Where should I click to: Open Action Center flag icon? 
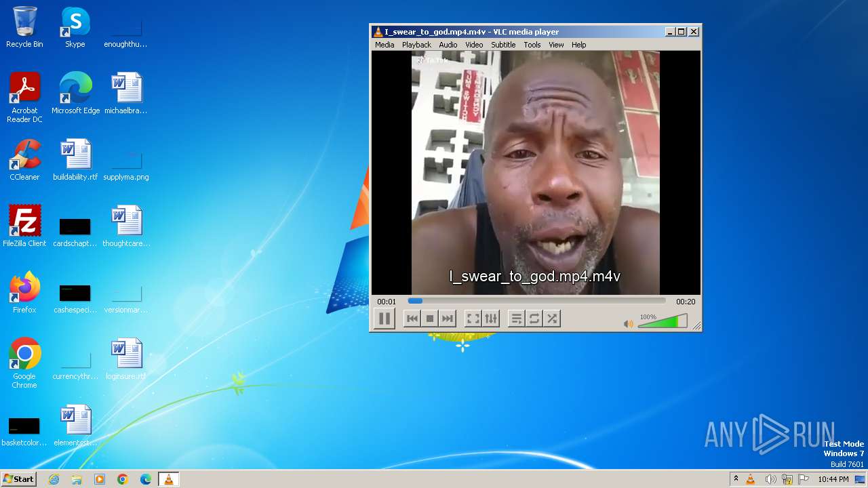(x=804, y=479)
